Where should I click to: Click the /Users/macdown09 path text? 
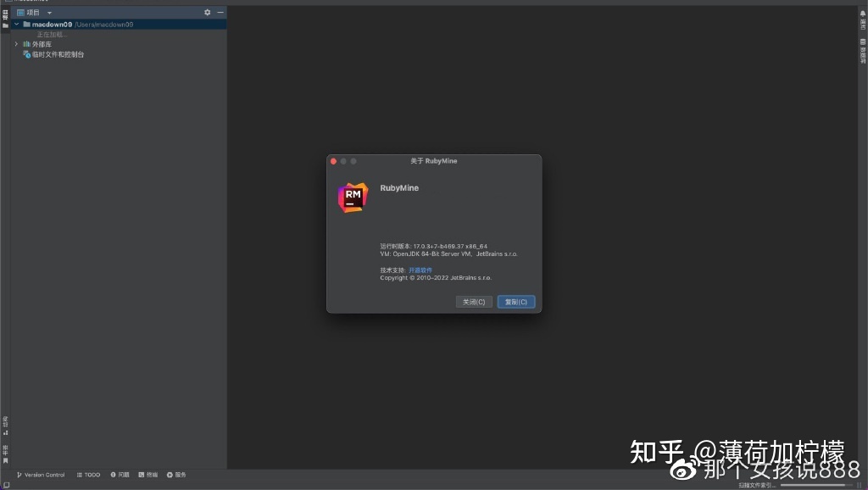click(x=104, y=25)
